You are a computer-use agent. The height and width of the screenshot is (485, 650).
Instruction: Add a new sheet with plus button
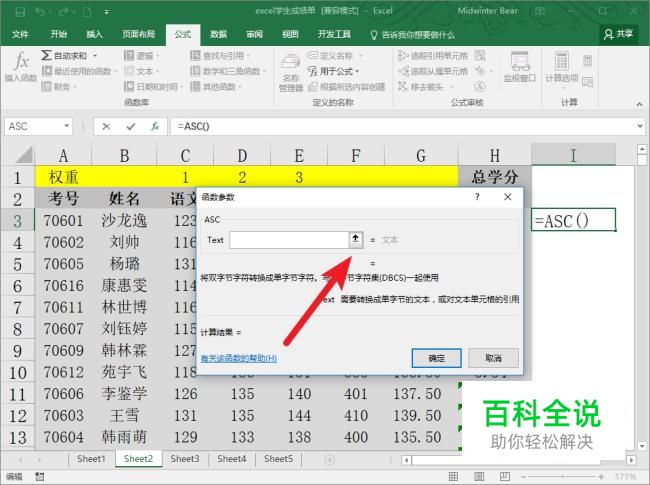click(330, 460)
